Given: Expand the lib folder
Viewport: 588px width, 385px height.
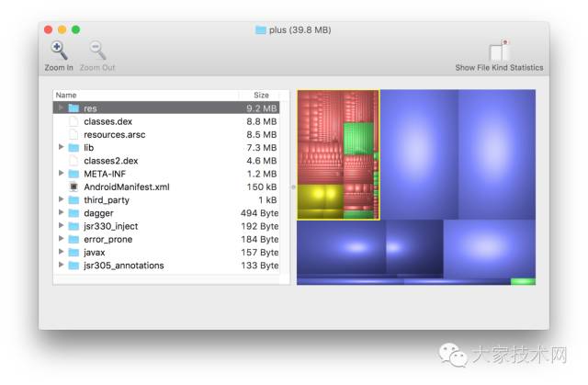Looking at the screenshot, I should coord(61,147).
